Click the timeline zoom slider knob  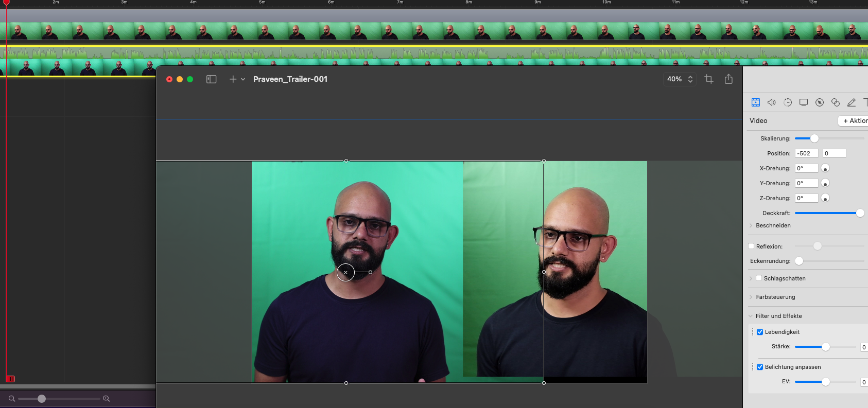42,399
